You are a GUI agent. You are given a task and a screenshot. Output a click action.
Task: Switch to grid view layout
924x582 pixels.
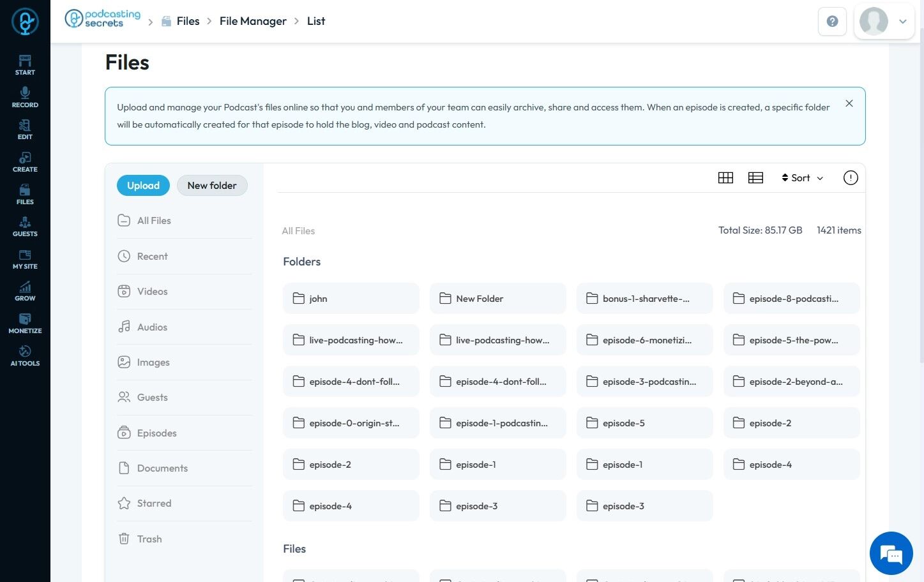tap(725, 178)
